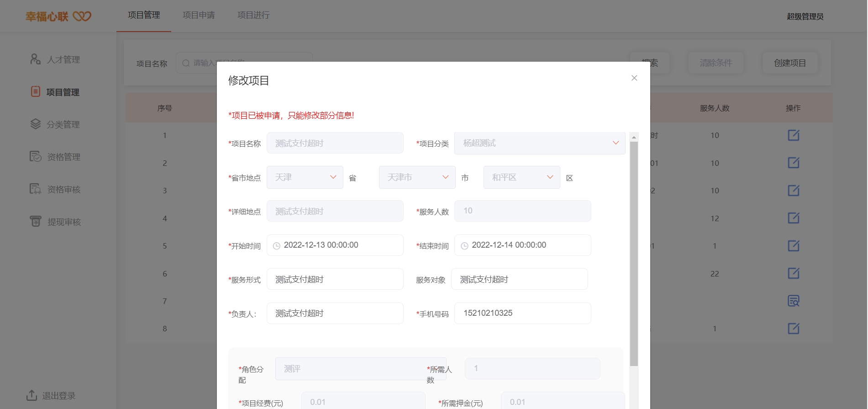
Task: Click the 提现审核 archive icon
Action: coord(36,221)
